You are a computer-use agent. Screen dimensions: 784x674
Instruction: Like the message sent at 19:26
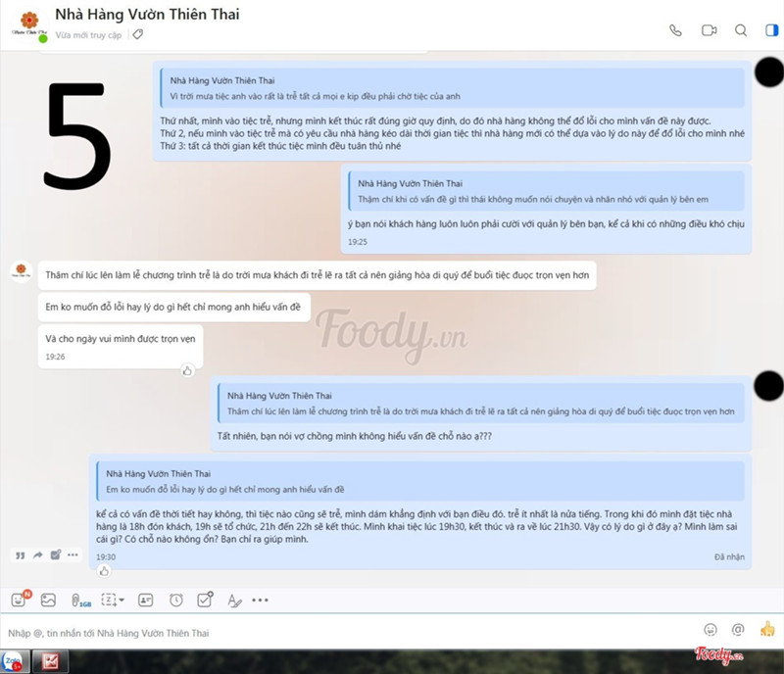187,370
